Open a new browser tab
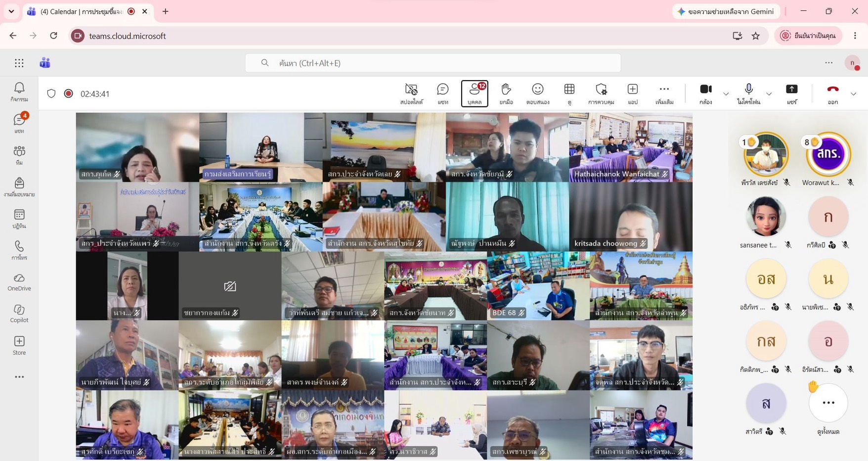This screenshot has height=461, width=868. pyautogui.click(x=166, y=11)
